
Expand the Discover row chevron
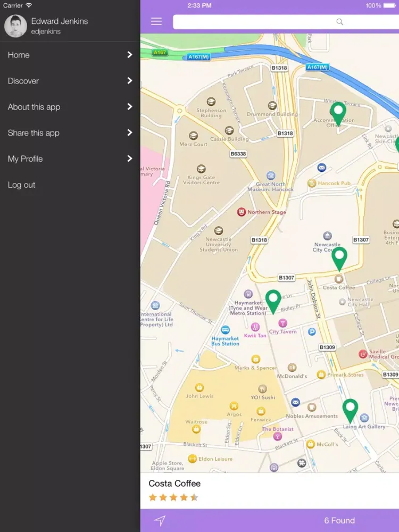pyautogui.click(x=130, y=81)
